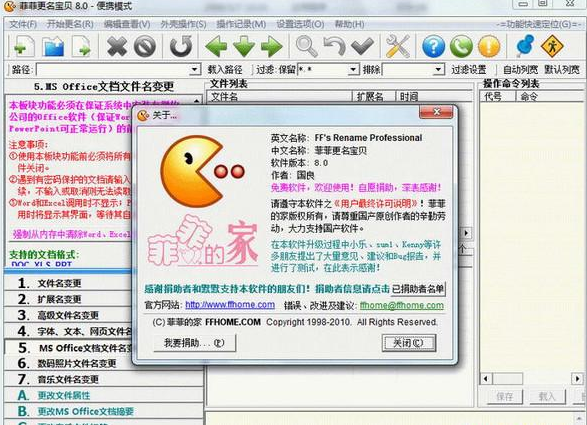Click the black X remove icon
The height and width of the screenshot is (425, 587).
coord(117,46)
